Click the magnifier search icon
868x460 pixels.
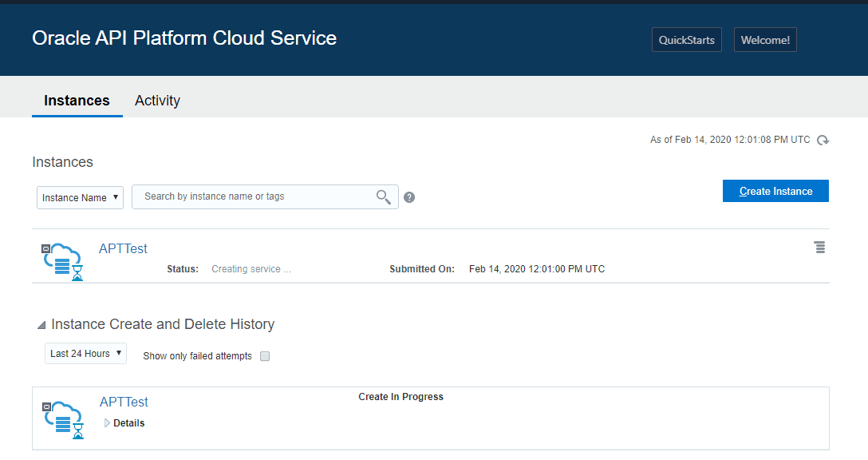click(384, 196)
